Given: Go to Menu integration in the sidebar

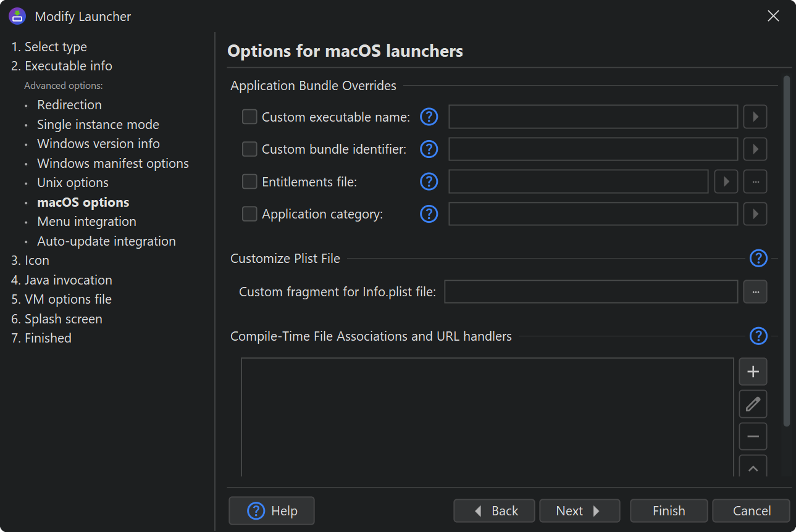Looking at the screenshot, I should click(86, 222).
